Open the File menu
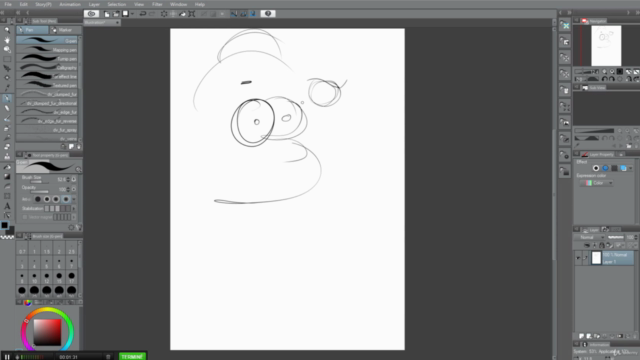Screen dimensions: 640x360 pos(8,4)
